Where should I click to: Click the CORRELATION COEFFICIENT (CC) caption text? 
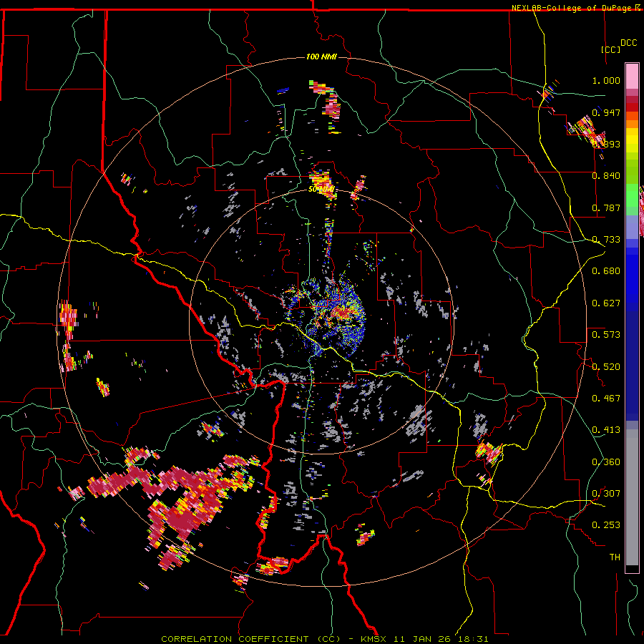pos(251,639)
